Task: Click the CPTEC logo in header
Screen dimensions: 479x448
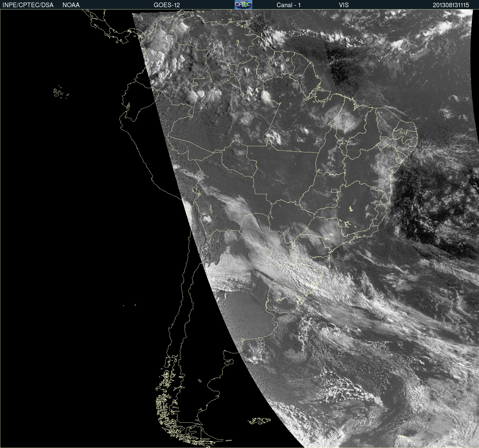Action: 243,5
